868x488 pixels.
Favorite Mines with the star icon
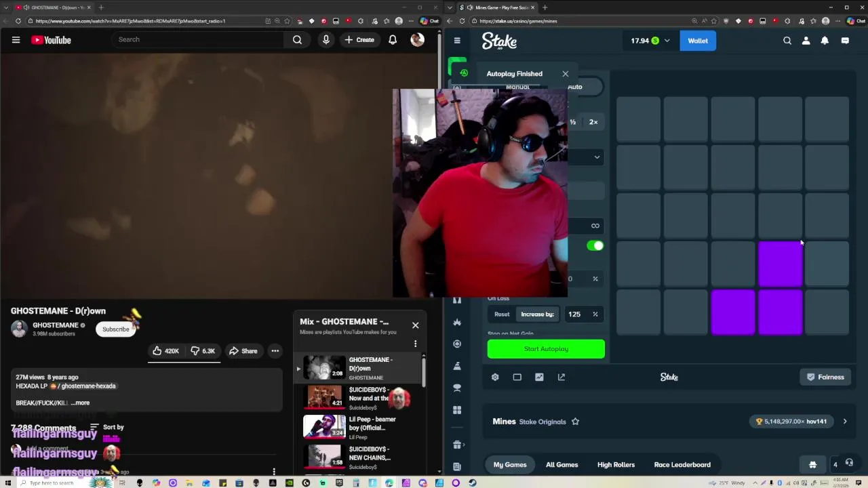[x=575, y=422]
